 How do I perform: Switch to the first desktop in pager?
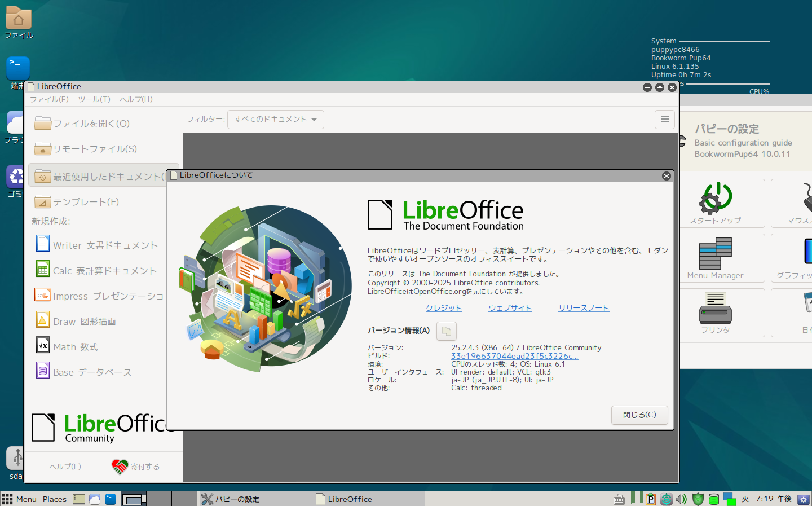tap(134, 499)
